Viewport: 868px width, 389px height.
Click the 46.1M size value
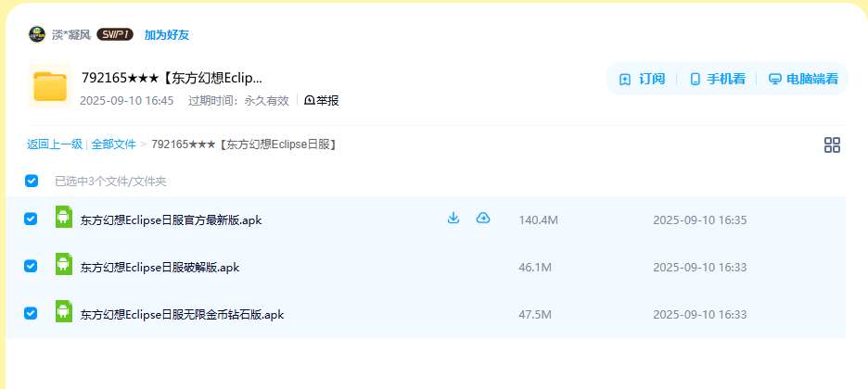(535, 268)
